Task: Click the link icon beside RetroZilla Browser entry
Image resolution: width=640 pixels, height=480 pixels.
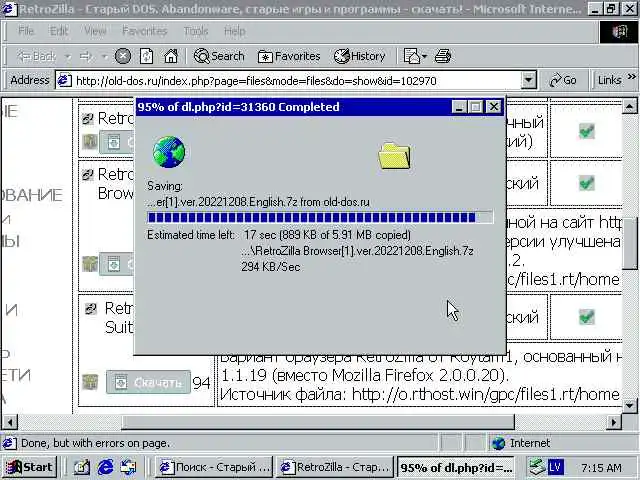Action: point(88,175)
